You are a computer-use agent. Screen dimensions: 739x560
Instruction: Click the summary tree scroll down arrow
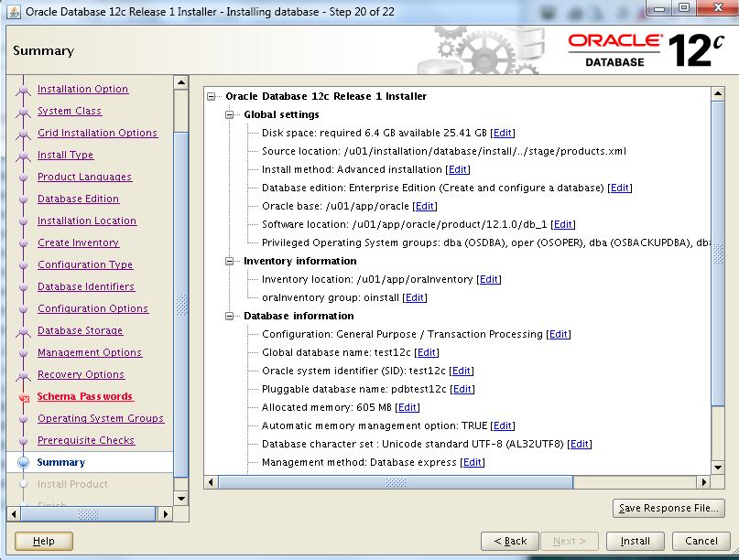click(718, 468)
